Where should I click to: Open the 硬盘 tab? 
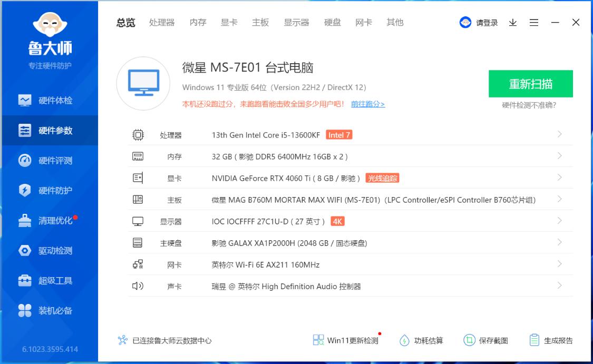[x=332, y=22]
